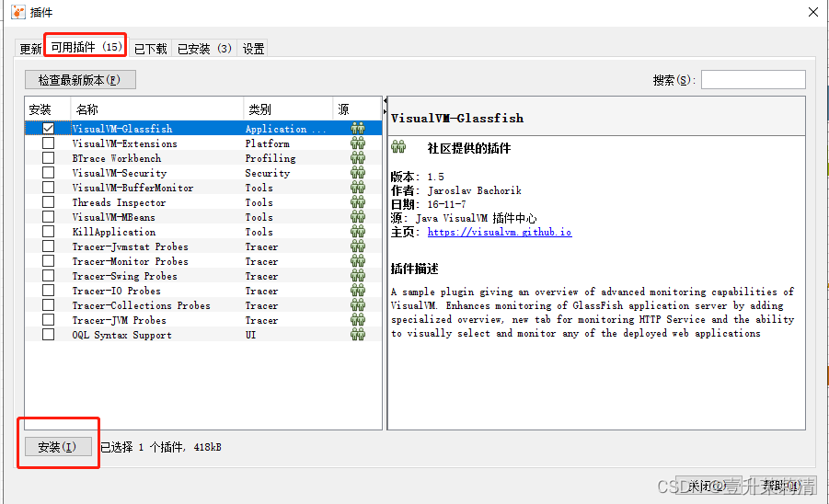The image size is (829, 504).
Task: Click the source icon for Tracer-Jvmstat Probes
Action: tap(358, 246)
